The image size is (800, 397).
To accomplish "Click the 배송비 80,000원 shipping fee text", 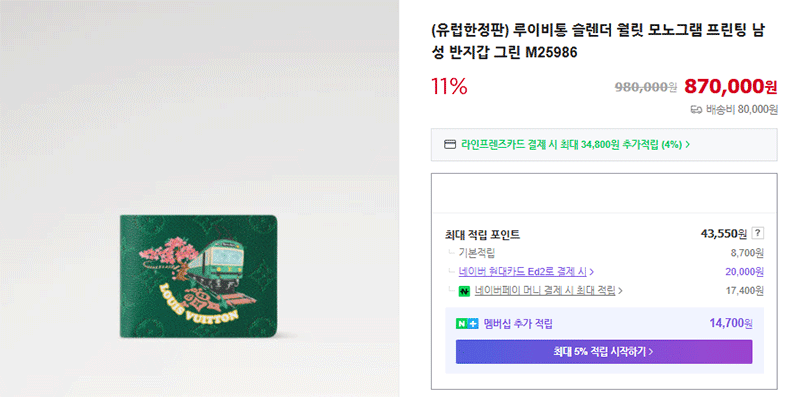I will coord(741,110).
